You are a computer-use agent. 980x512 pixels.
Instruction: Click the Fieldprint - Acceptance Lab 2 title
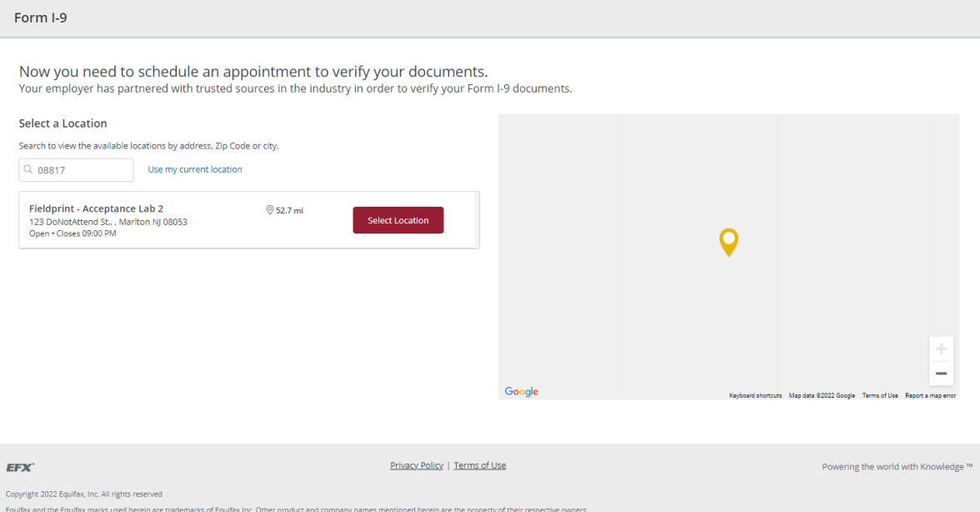click(97, 208)
